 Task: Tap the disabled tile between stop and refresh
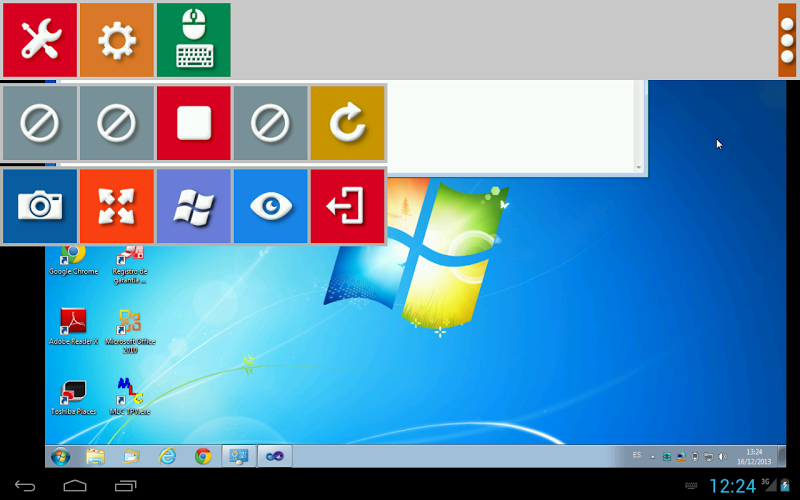coord(270,123)
